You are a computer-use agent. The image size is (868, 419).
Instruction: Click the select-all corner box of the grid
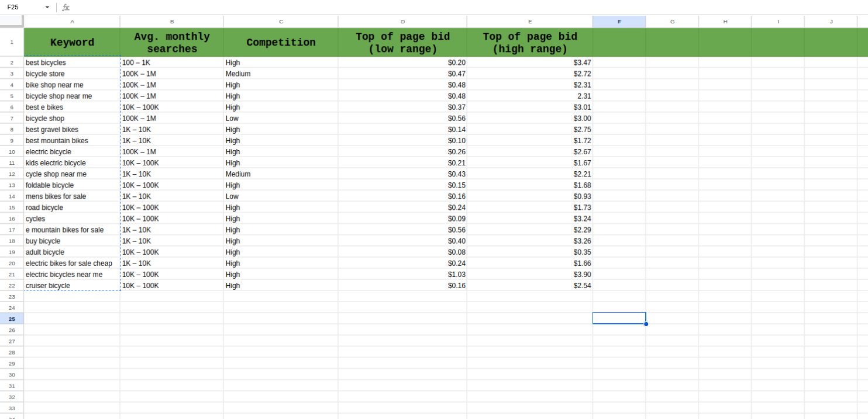12,21
